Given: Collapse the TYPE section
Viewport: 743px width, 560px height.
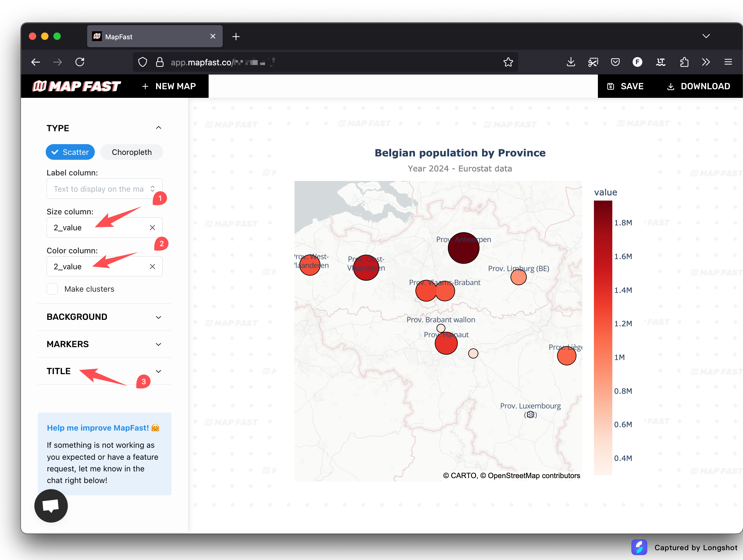Looking at the screenshot, I should (x=105, y=128).
